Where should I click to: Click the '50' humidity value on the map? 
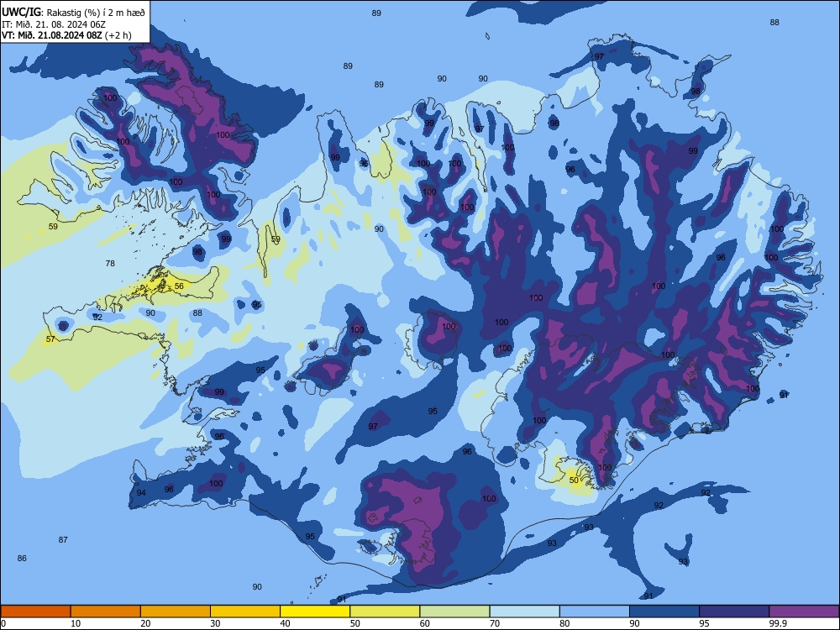574,480
